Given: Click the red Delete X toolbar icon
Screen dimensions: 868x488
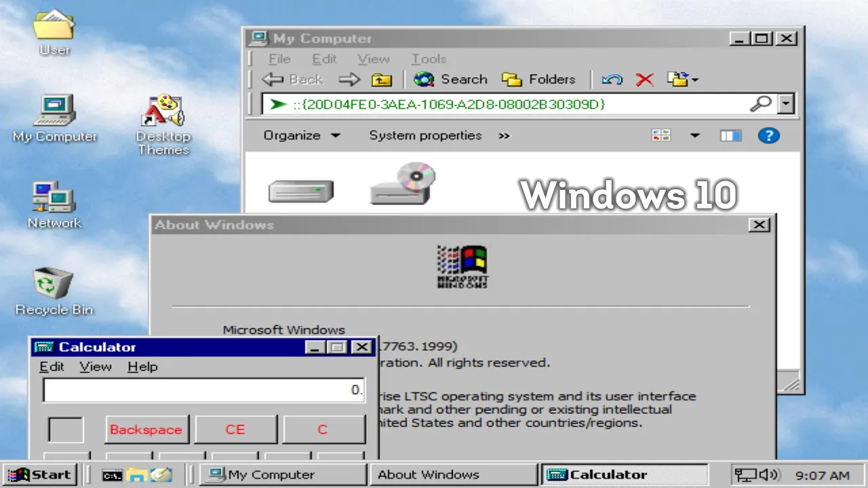Looking at the screenshot, I should pyautogui.click(x=644, y=79).
